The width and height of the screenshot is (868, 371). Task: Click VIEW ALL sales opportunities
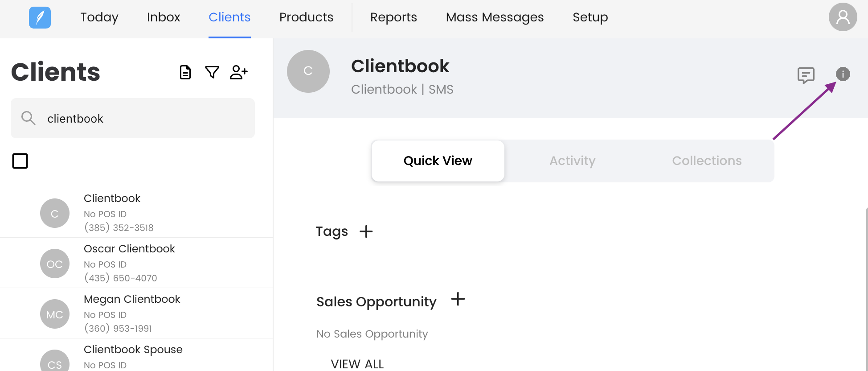click(x=357, y=364)
